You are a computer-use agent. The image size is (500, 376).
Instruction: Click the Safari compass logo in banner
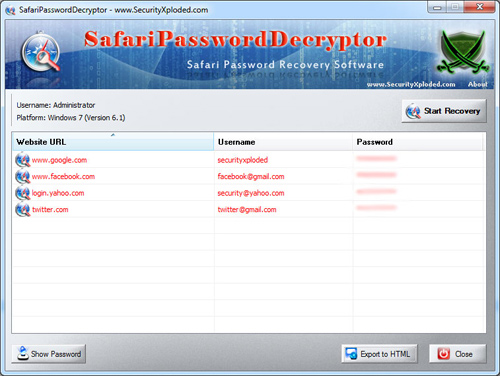[x=41, y=53]
